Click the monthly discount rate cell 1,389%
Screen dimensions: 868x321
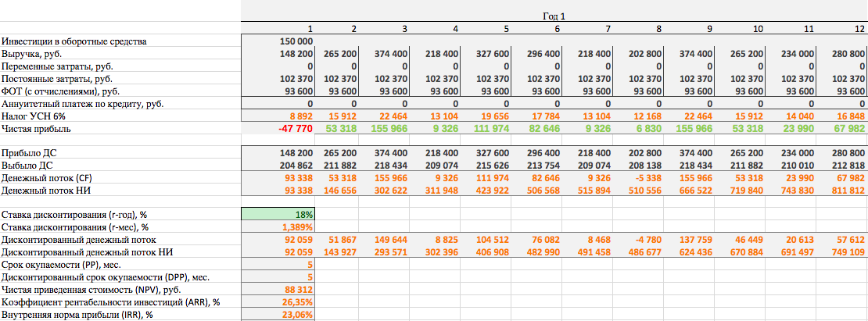(x=297, y=226)
